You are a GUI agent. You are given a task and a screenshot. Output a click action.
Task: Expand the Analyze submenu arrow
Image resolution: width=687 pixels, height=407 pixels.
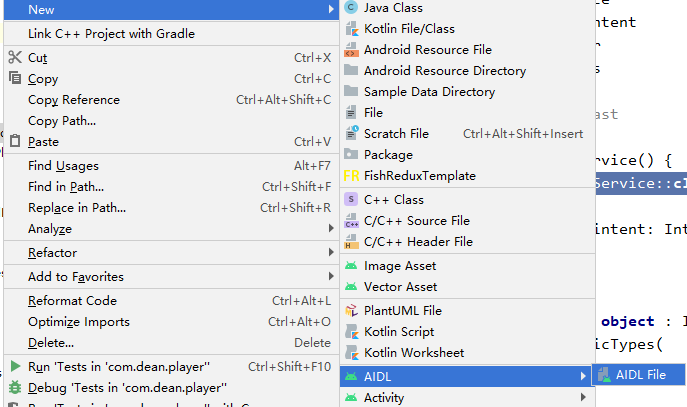331,228
